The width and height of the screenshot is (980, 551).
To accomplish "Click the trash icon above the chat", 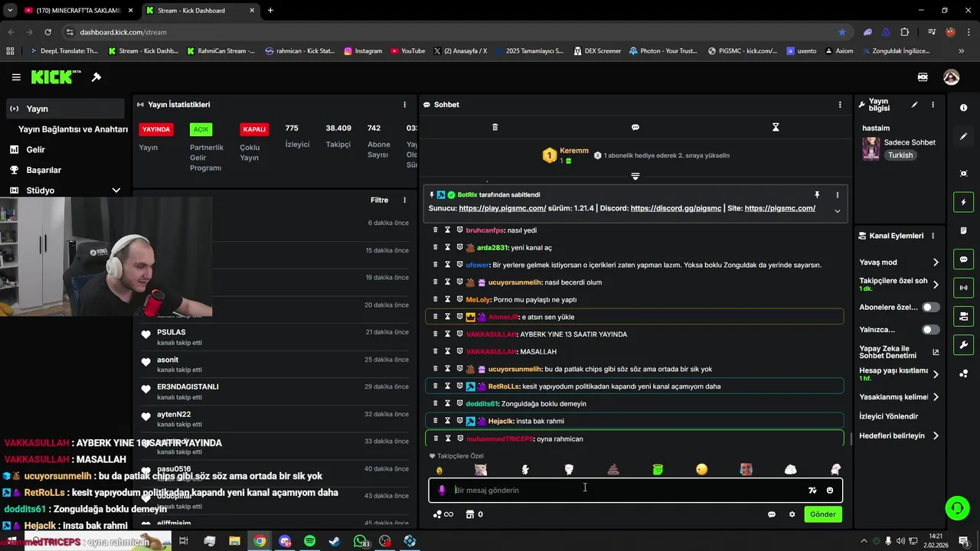I will (495, 127).
